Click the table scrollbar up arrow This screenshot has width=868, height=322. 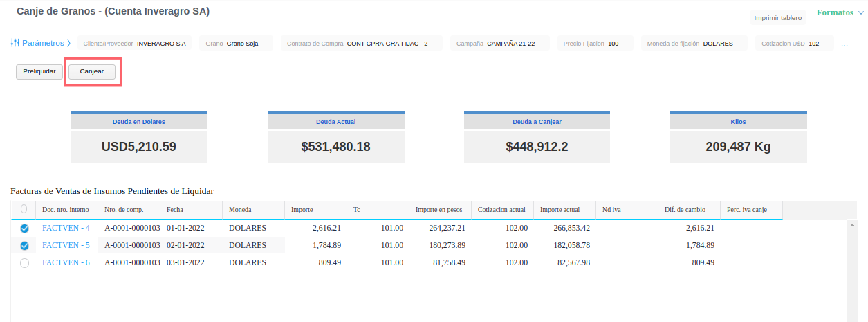click(853, 226)
